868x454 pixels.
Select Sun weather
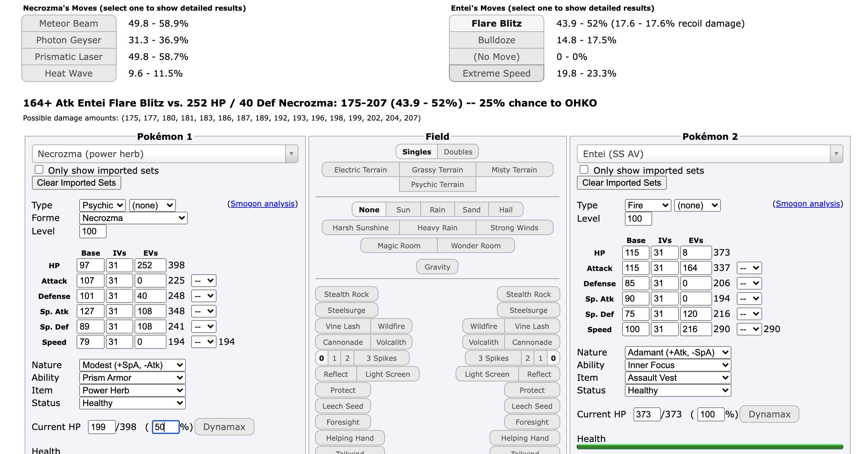403,209
